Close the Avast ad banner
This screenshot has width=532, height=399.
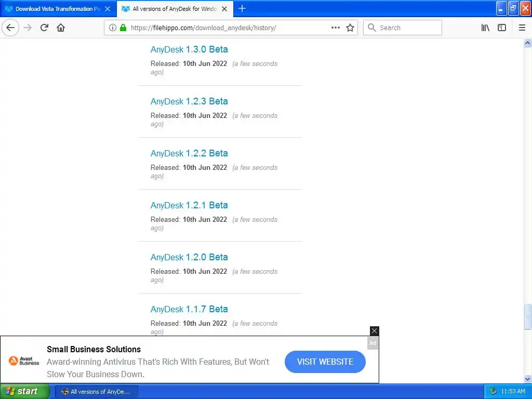point(374,331)
